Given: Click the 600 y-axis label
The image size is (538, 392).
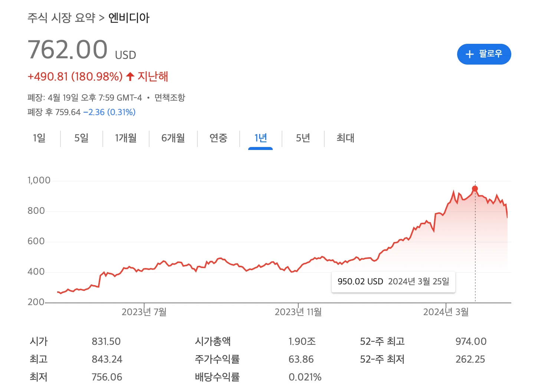Looking at the screenshot, I should coord(36,241).
